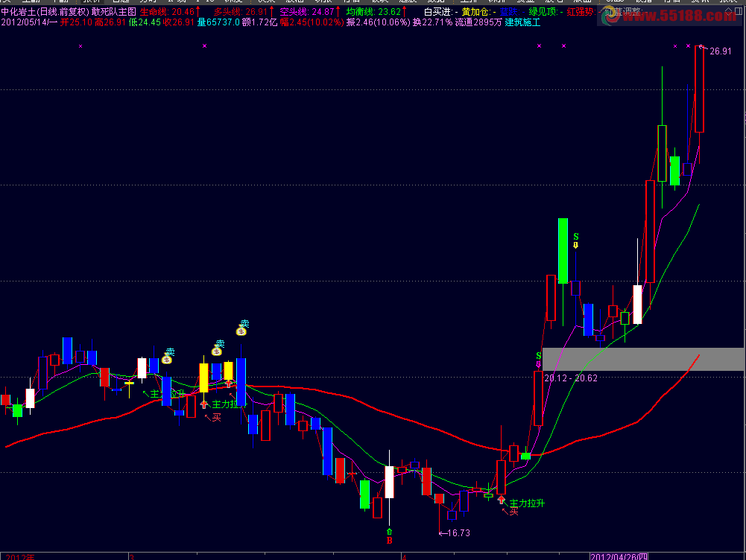746x560 pixels.
Task: Click the 流通2895万 float shares readout
Action: click(x=478, y=22)
